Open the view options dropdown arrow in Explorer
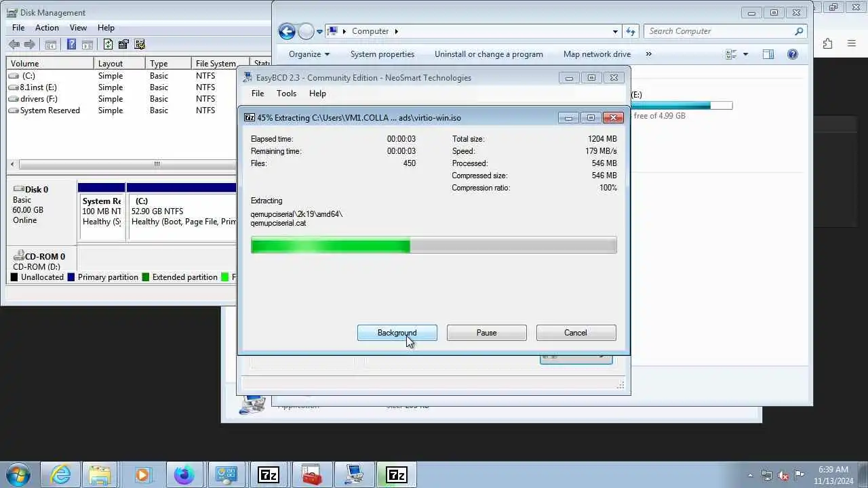 pos(745,54)
